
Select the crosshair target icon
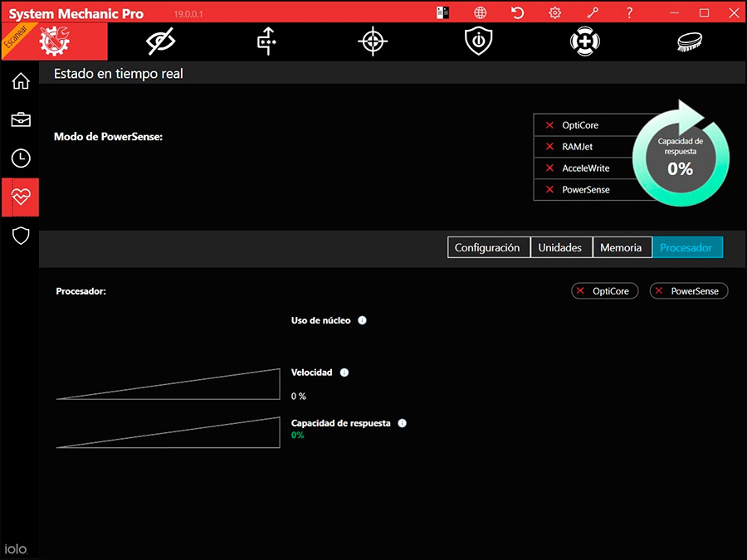coord(373,41)
